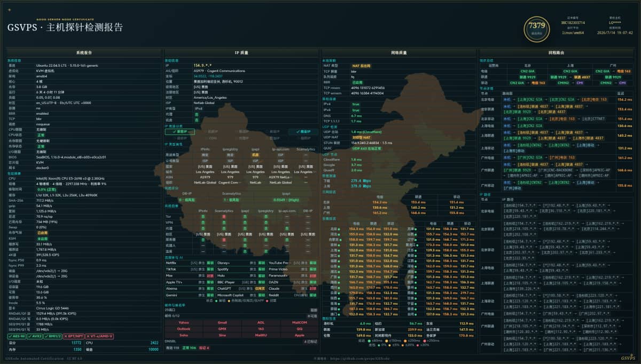
Task: Click the Gmail mail blacklist cell
Action: tap(222, 322)
